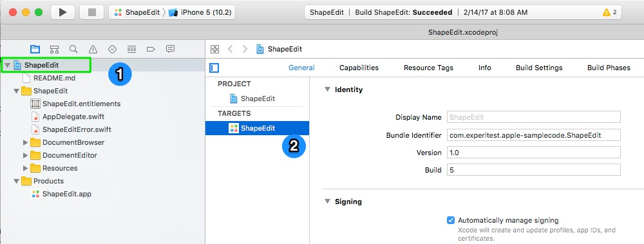The image size is (644, 244).
Task: Open the Breakpoint navigator icon
Action: (x=151, y=50)
